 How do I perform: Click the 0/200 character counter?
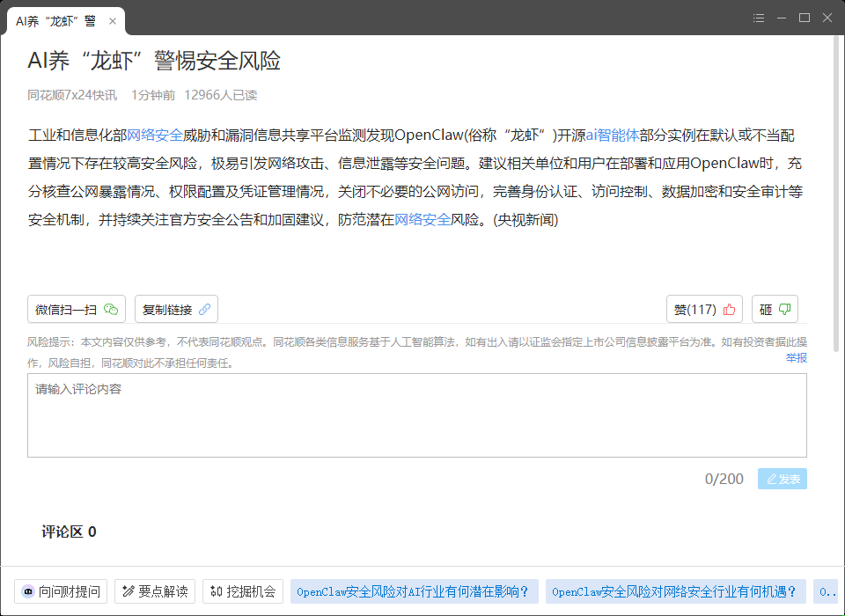(x=724, y=479)
